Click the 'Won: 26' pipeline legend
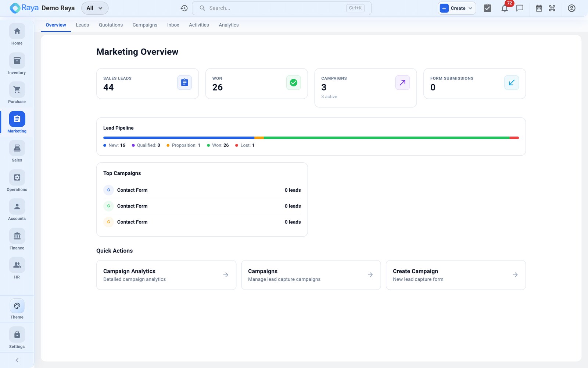 [x=218, y=145]
